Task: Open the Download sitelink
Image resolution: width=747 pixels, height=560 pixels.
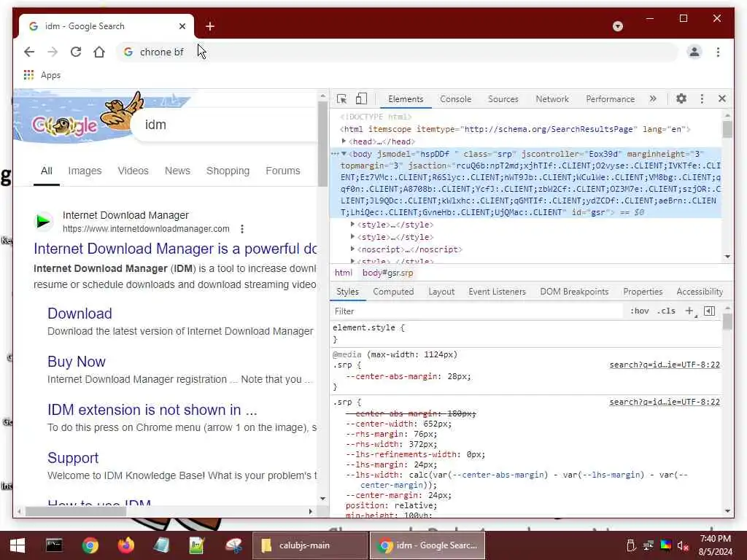Action: (x=80, y=314)
